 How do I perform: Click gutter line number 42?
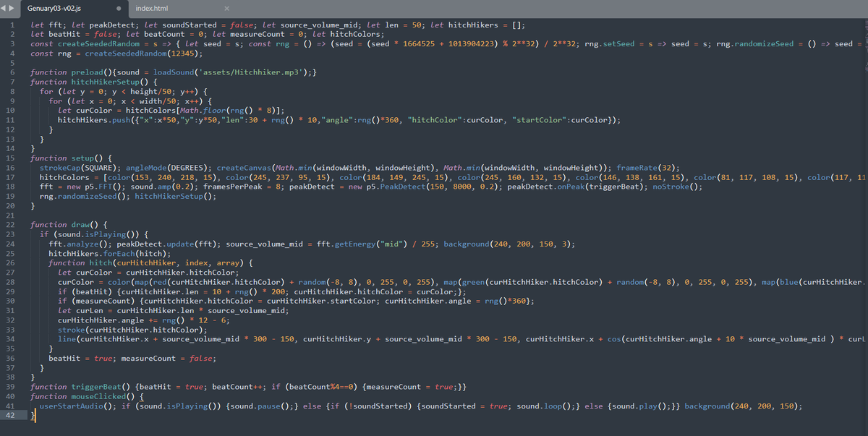click(10, 415)
